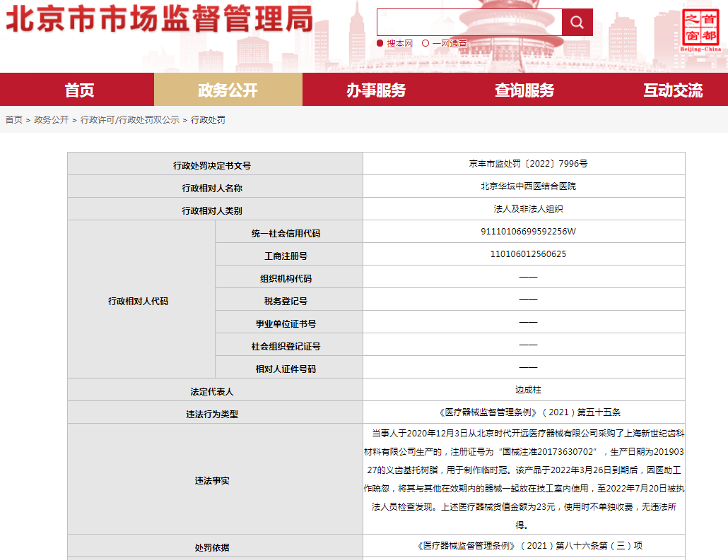Click the legal representative name 边成柱
The image size is (728, 560).
pyautogui.click(x=528, y=390)
